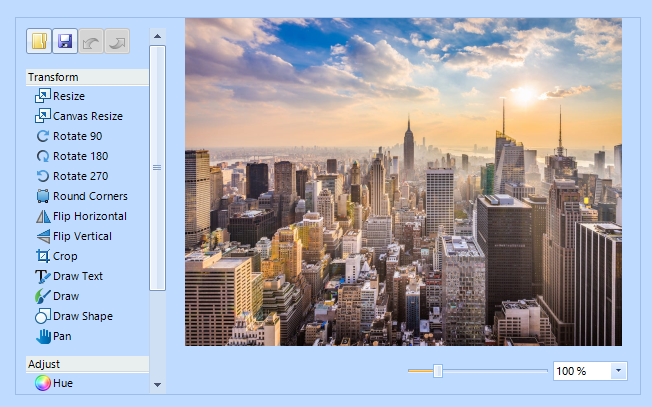
Task: Save the image with the floppy disk icon
Action: pyautogui.click(x=65, y=41)
